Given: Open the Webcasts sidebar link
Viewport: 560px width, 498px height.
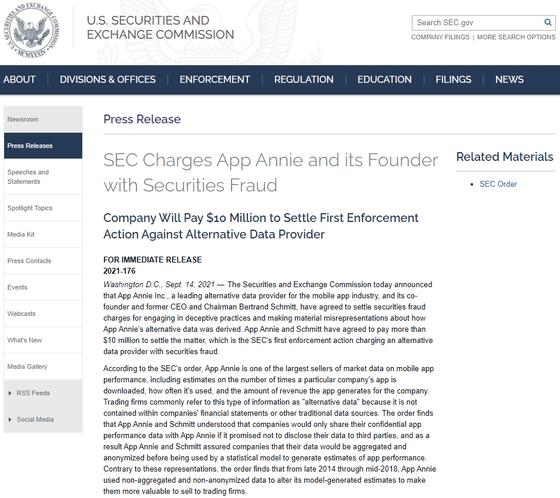Looking at the screenshot, I should 43,314.
